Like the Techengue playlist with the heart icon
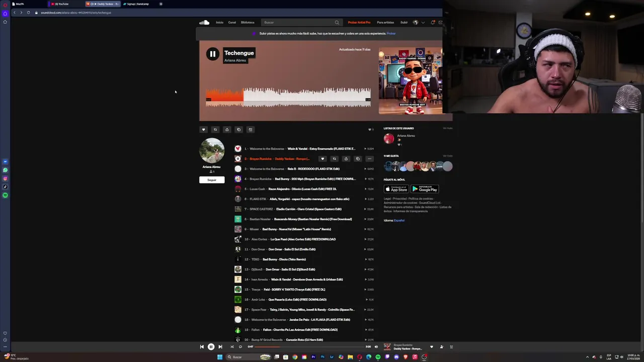 (x=204, y=129)
